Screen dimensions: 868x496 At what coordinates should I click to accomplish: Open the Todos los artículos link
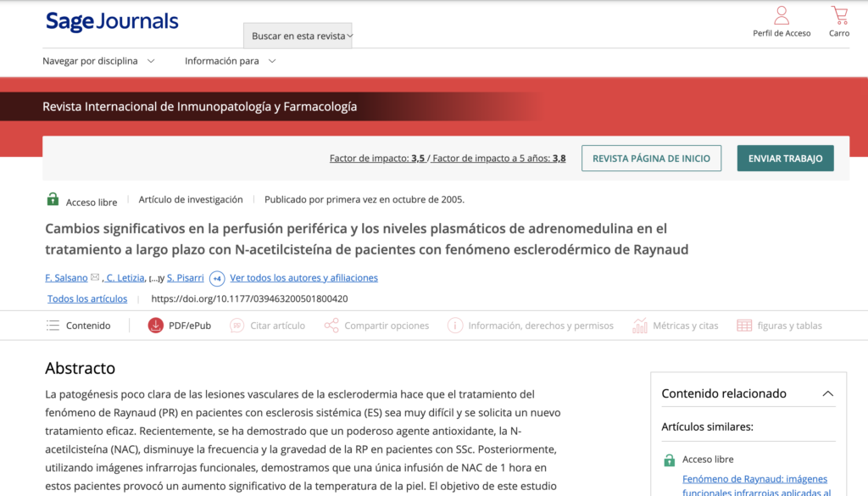click(87, 298)
